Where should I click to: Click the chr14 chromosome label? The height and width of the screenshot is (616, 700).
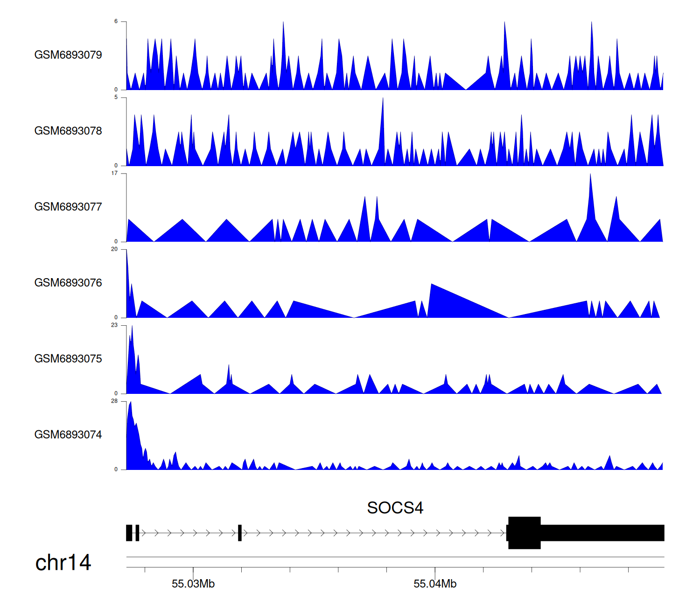[63, 563]
